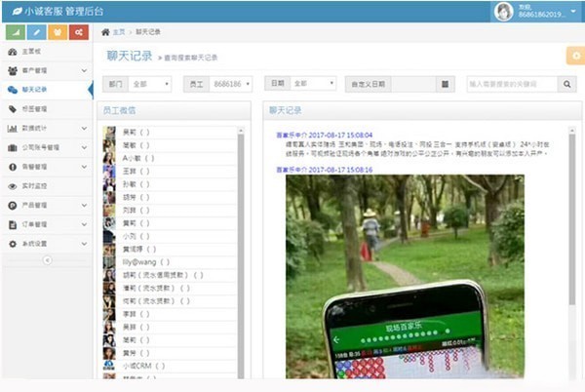Screen dimensions: 585x392
Task: Click the blue pencil shortcut button
Action: [x=37, y=32]
